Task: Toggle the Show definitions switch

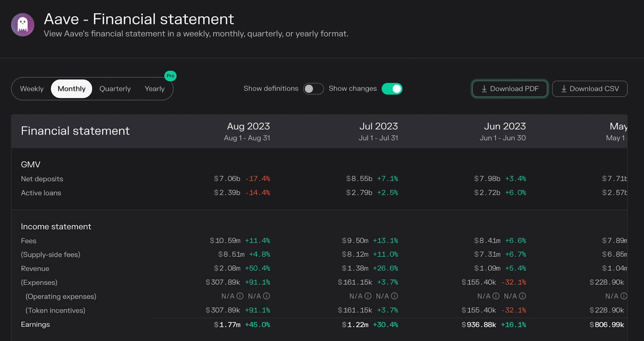Action: tap(313, 89)
